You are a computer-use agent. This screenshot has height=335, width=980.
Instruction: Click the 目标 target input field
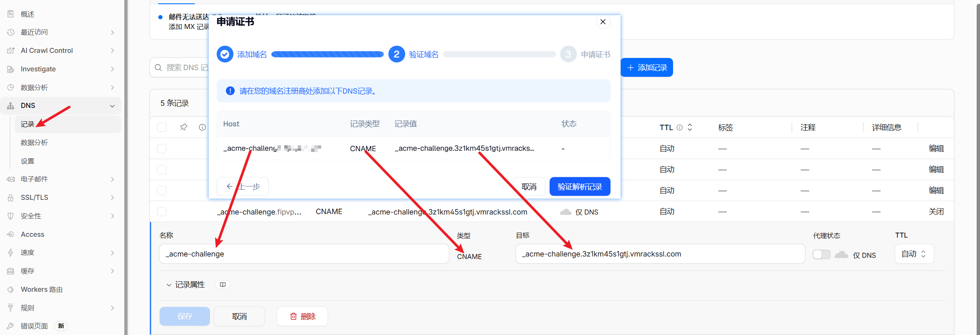pyautogui.click(x=660, y=254)
